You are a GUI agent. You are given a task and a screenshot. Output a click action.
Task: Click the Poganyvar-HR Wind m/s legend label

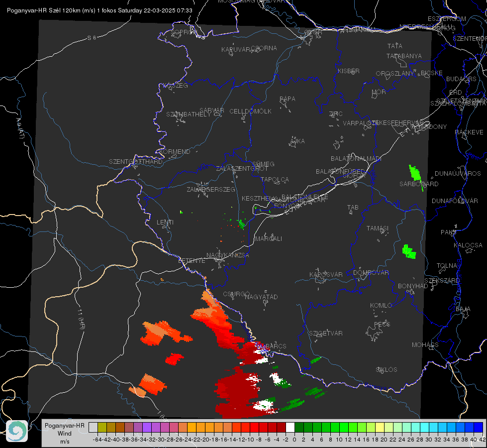[65, 433]
